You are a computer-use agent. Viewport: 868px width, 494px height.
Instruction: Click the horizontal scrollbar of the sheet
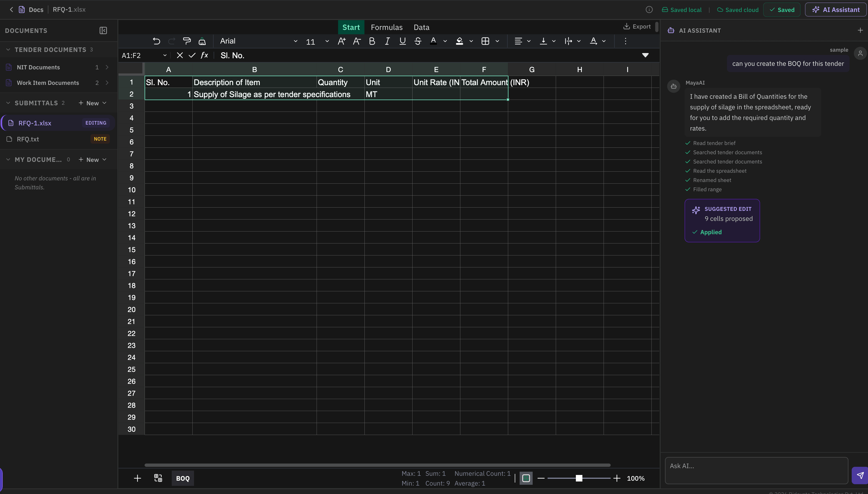point(377,465)
